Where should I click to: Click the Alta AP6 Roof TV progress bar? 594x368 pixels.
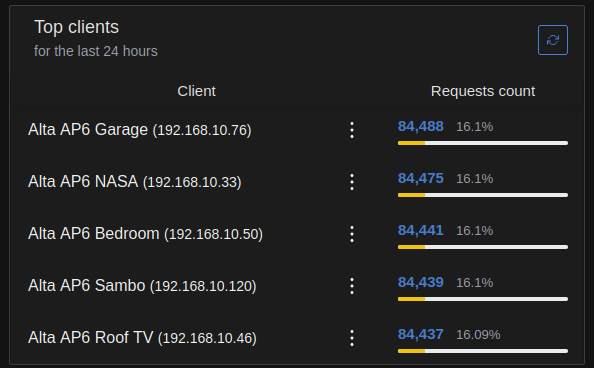point(483,351)
